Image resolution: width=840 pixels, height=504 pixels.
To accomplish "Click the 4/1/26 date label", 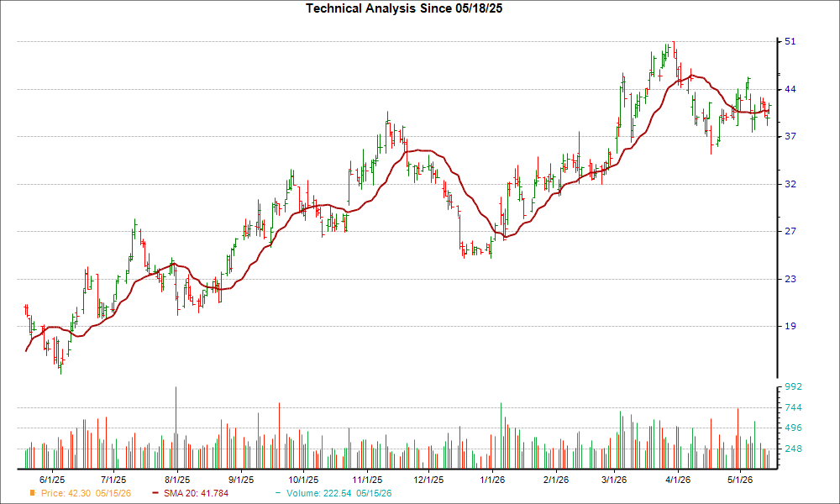I will click(678, 480).
